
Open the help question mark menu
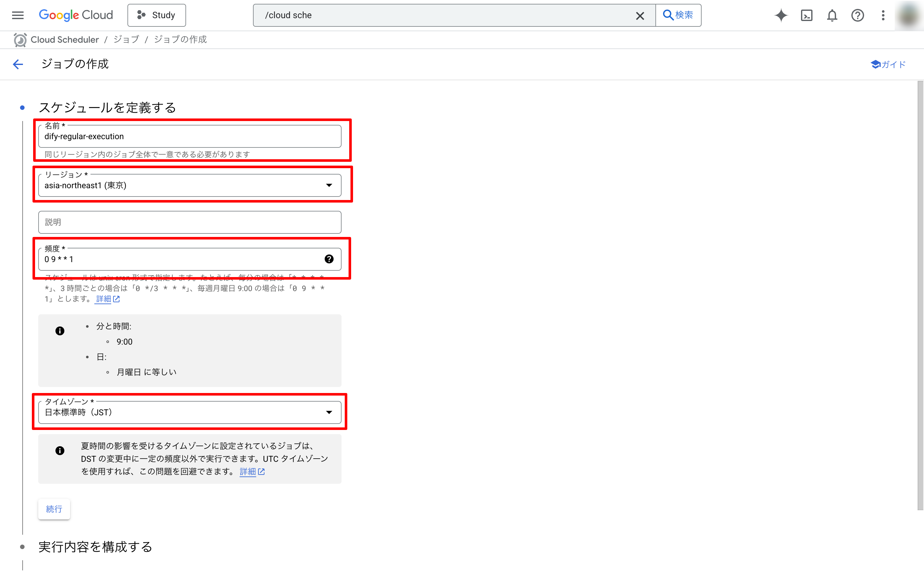pos(857,15)
